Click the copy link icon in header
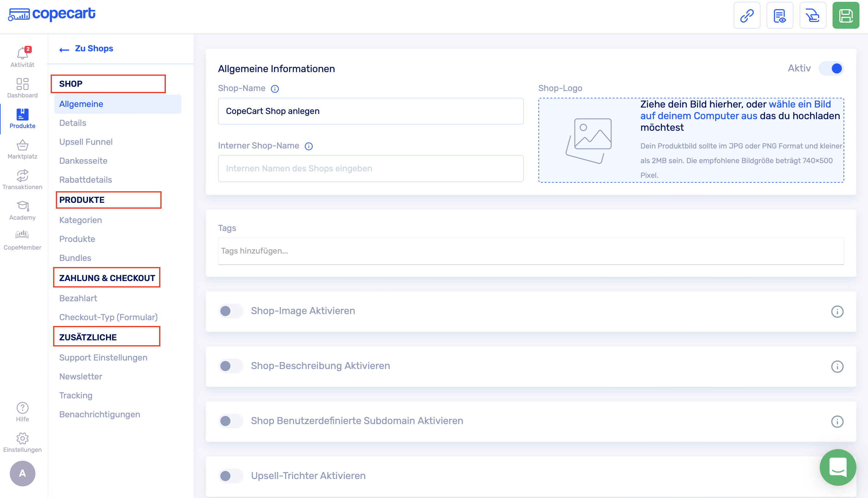The height and width of the screenshot is (498, 868). point(747,16)
